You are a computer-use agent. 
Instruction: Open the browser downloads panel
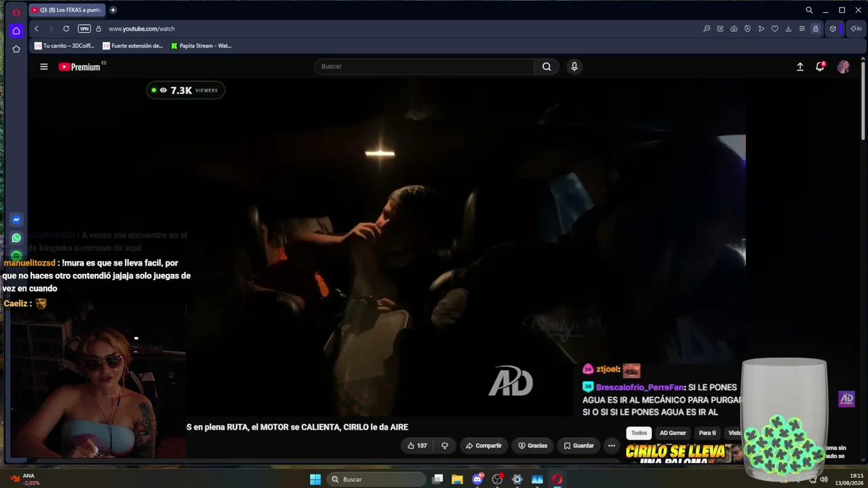(788, 28)
